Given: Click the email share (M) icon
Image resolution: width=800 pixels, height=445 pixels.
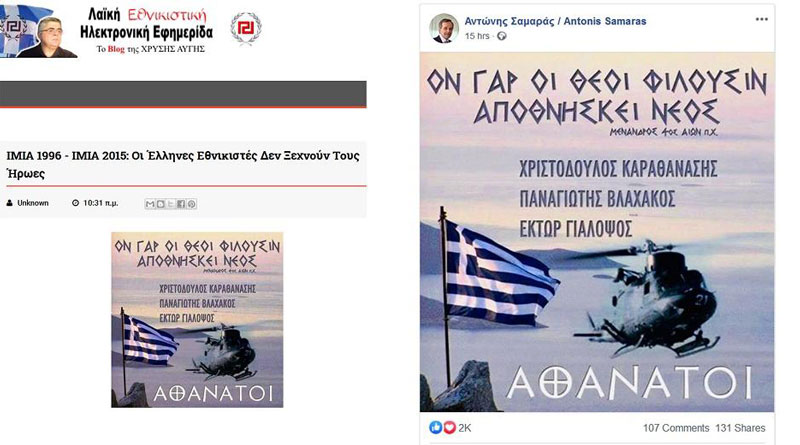Looking at the screenshot, I should click(150, 204).
